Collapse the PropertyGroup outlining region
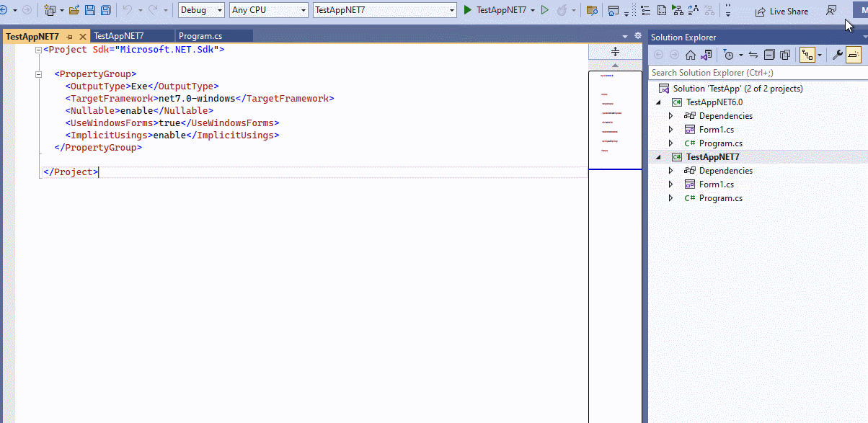This screenshot has width=868, height=423. coord(38,74)
